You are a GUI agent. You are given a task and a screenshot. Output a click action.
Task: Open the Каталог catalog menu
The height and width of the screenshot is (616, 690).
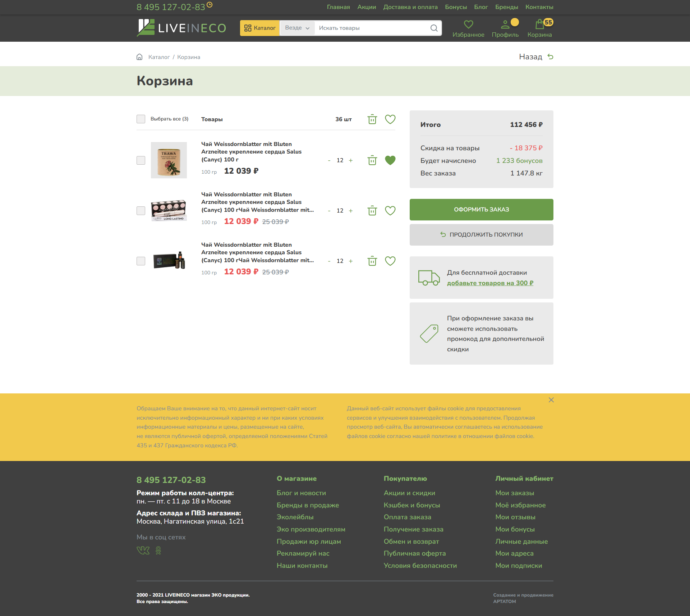[x=260, y=28]
